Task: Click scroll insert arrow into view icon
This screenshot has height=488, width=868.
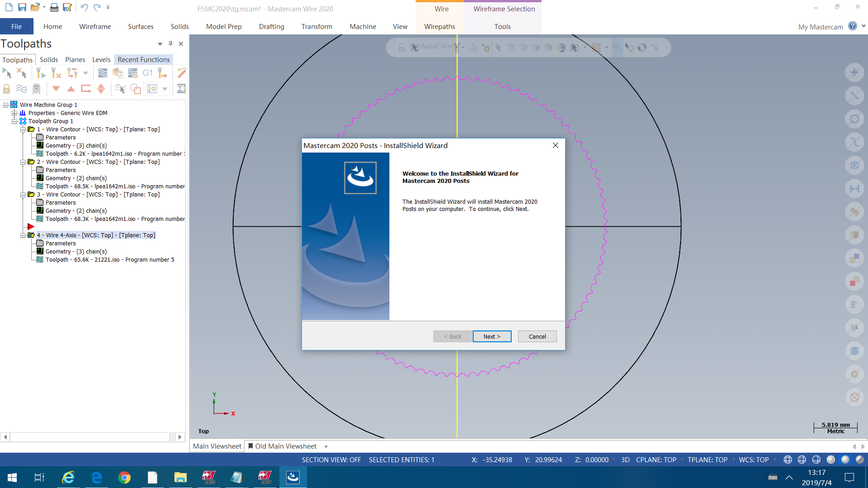Action: coord(101,89)
